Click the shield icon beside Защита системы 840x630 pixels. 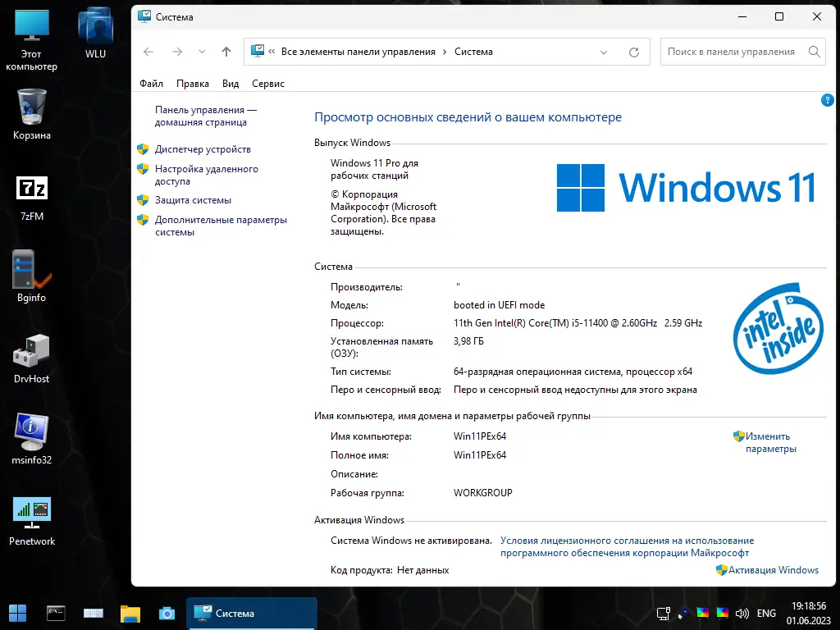coord(143,200)
